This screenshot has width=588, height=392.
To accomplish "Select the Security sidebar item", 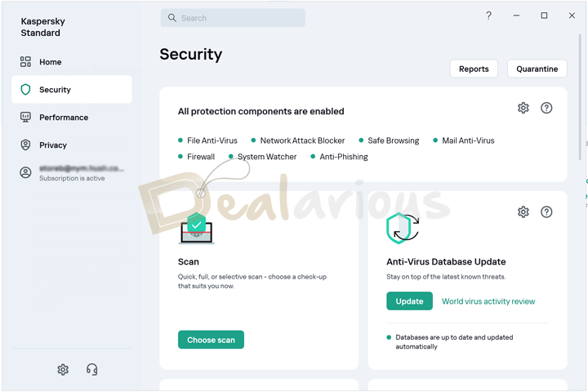I will point(71,89).
